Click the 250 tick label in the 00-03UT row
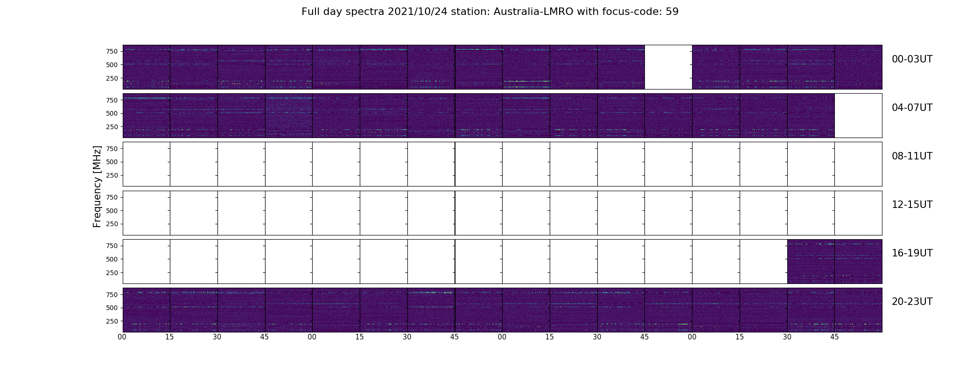 (112, 78)
